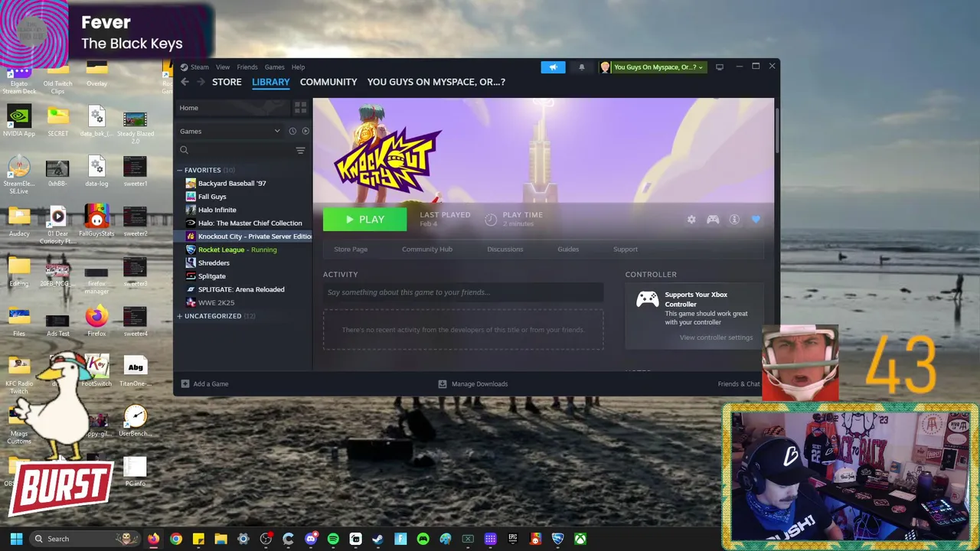Open the Community Hub link

click(427, 249)
